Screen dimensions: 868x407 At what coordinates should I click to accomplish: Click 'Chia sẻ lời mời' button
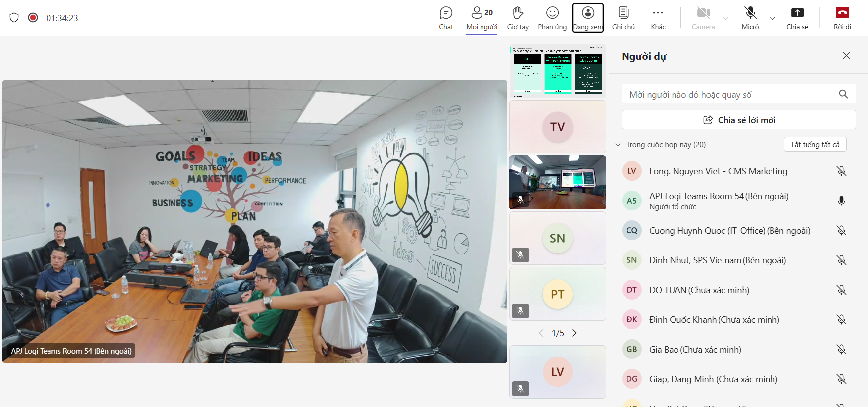(x=738, y=120)
